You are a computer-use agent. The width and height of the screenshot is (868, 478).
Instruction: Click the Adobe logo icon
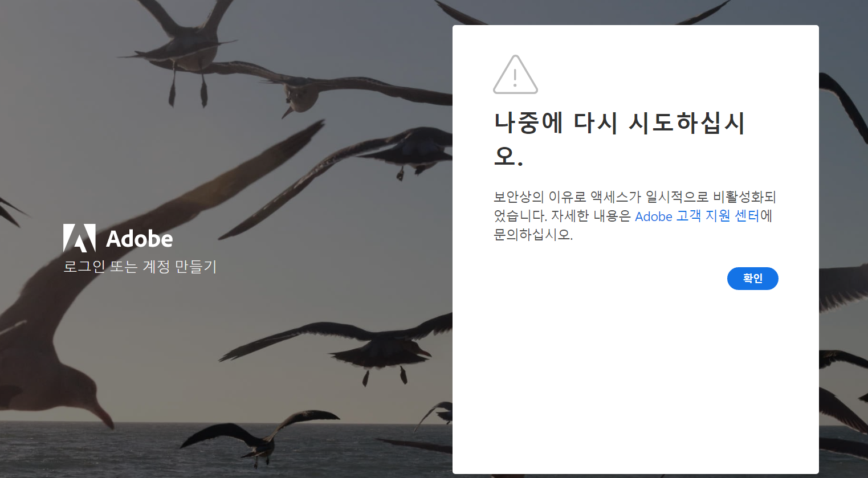coord(79,238)
